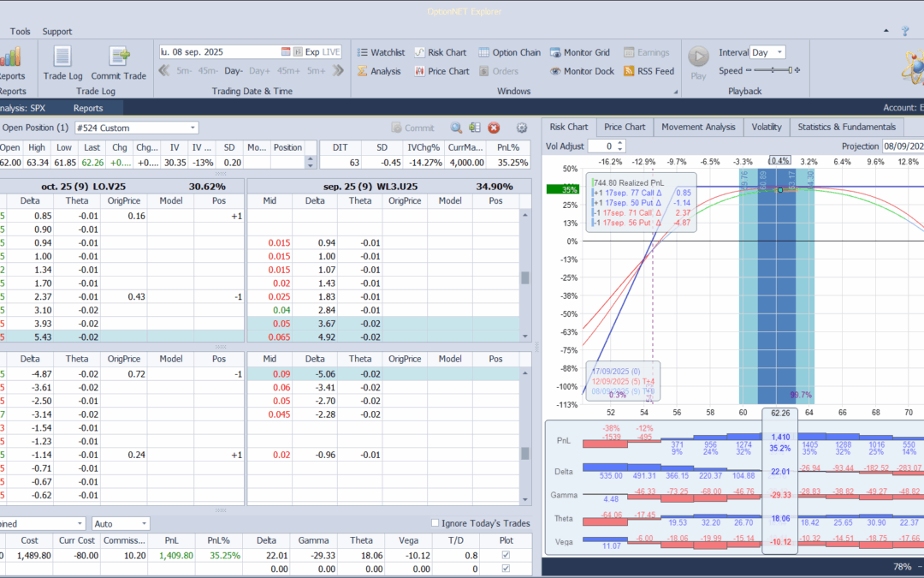This screenshot has height=578, width=924.
Task: Click spinner arrows right of the Position column
Action: click(311, 162)
